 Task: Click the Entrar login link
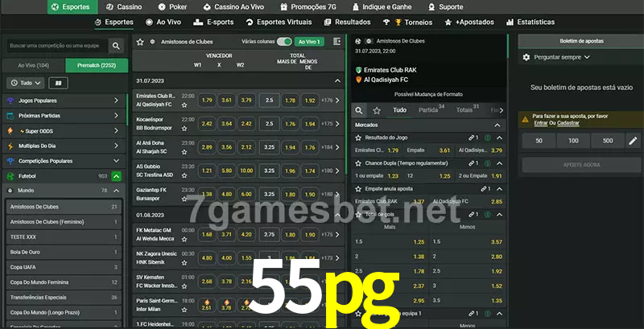[540, 123]
